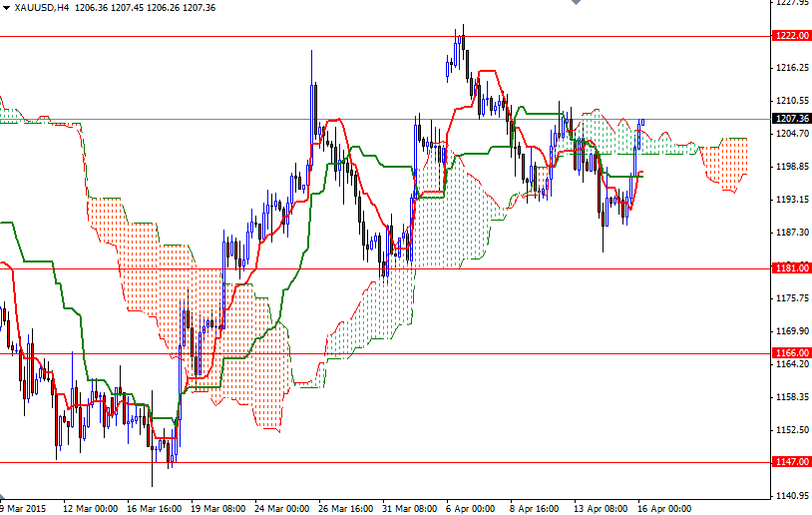Viewport: 812px width, 515px height.
Task: Select the red 1147.00 price label
Action: point(791,462)
